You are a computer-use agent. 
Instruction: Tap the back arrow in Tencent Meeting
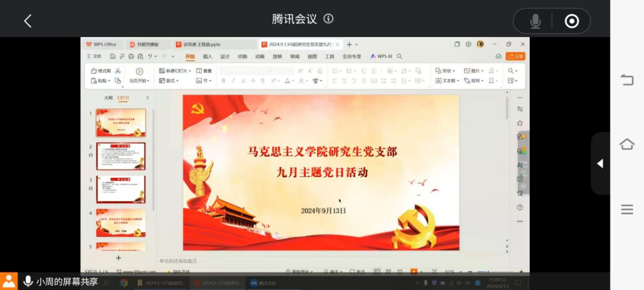click(28, 21)
